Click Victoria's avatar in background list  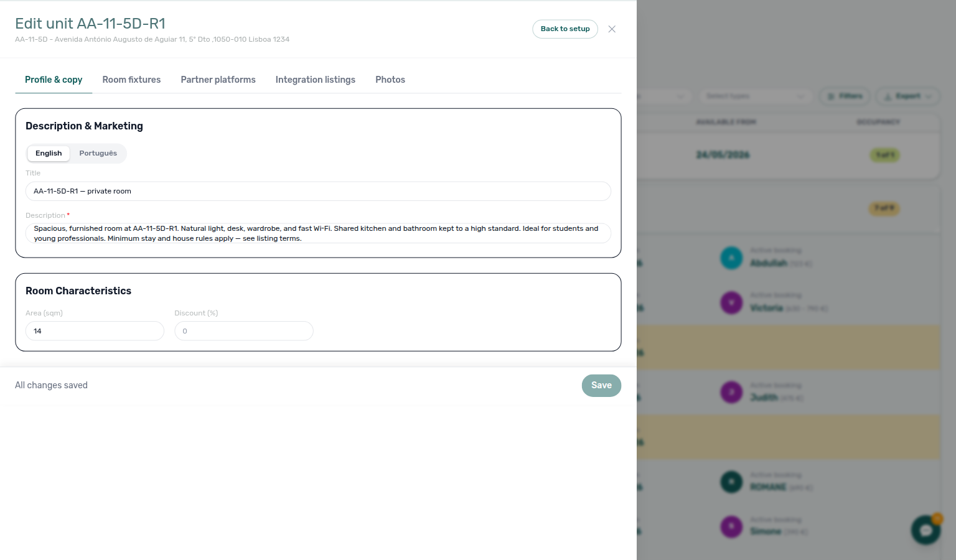731,303
